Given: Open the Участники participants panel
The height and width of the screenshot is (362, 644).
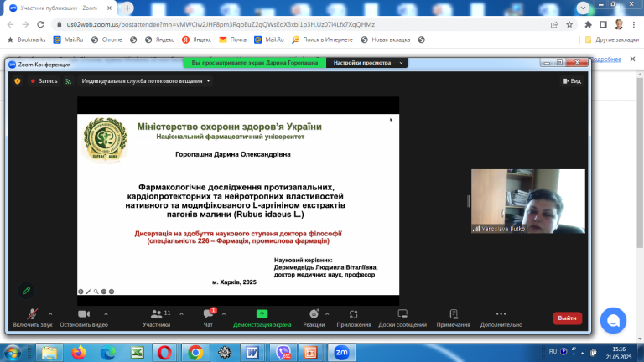Looking at the screenshot, I should [157, 318].
